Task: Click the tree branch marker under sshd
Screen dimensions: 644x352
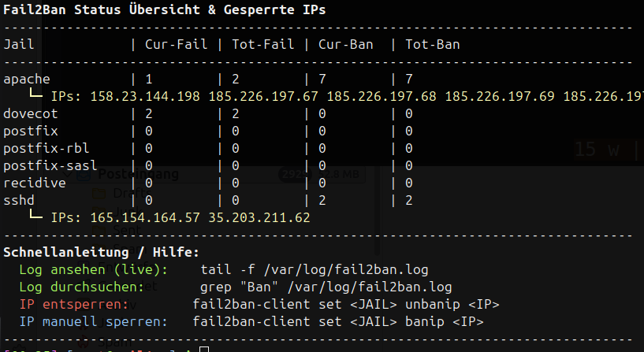Action: [x=35, y=217]
